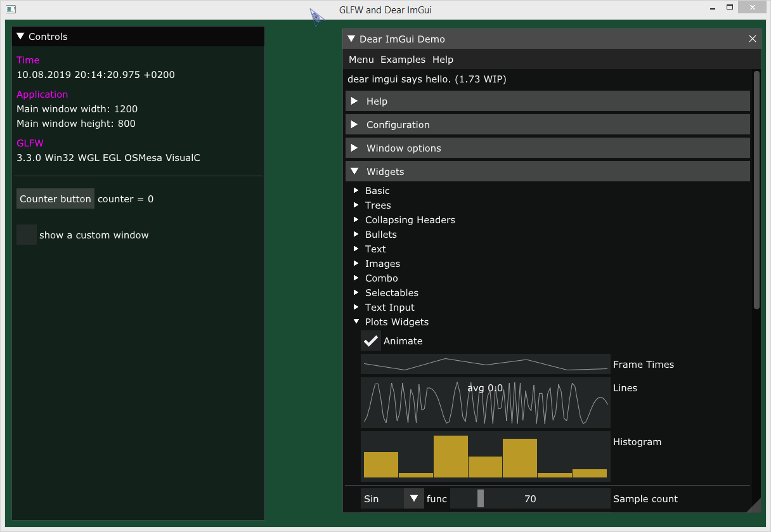Screen dimensions: 771x532
Task: Click the date and time value text
Action: [x=96, y=74]
